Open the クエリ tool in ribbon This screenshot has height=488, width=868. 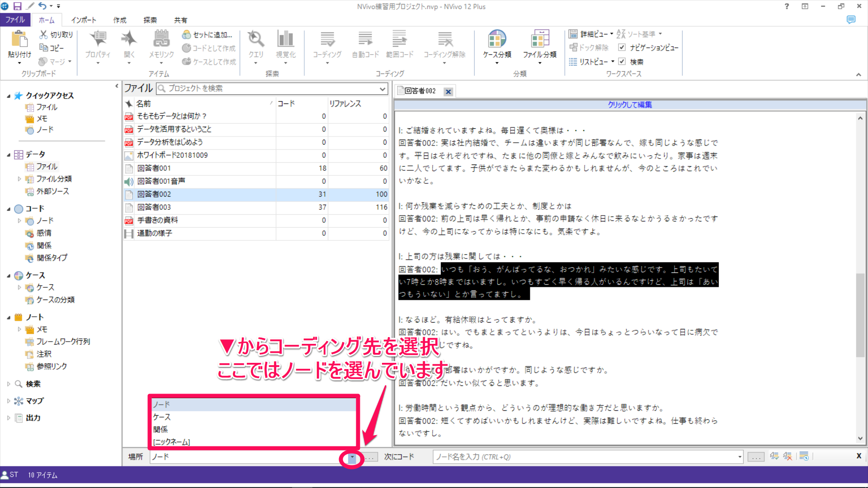256,40
